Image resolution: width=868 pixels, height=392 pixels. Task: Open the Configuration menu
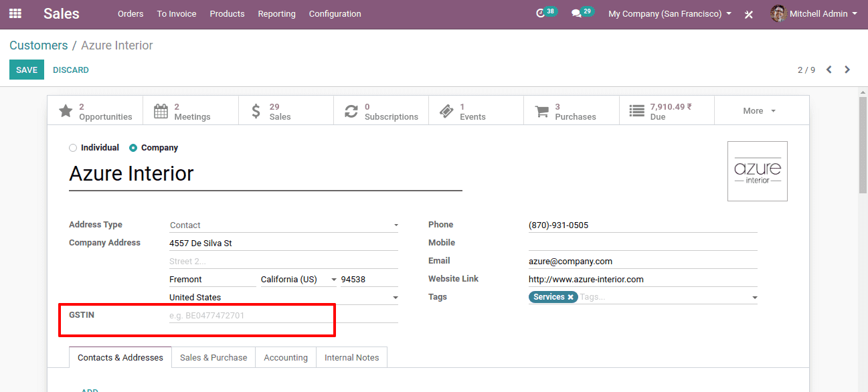click(335, 13)
